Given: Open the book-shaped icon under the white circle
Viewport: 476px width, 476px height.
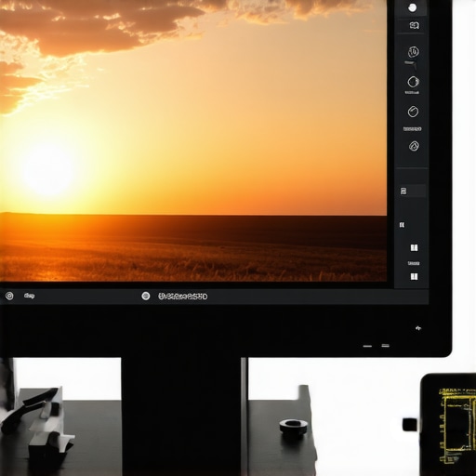Looking at the screenshot, I should pos(415,25).
